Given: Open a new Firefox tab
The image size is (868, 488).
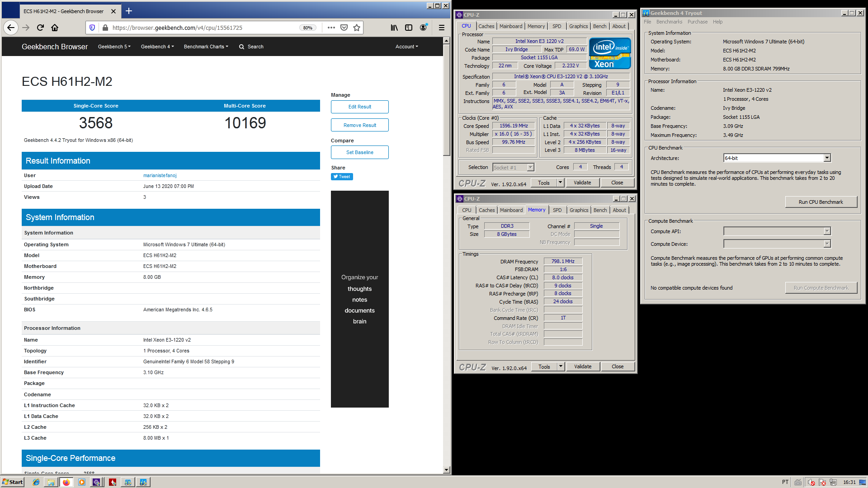Looking at the screenshot, I should pyautogui.click(x=129, y=11).
